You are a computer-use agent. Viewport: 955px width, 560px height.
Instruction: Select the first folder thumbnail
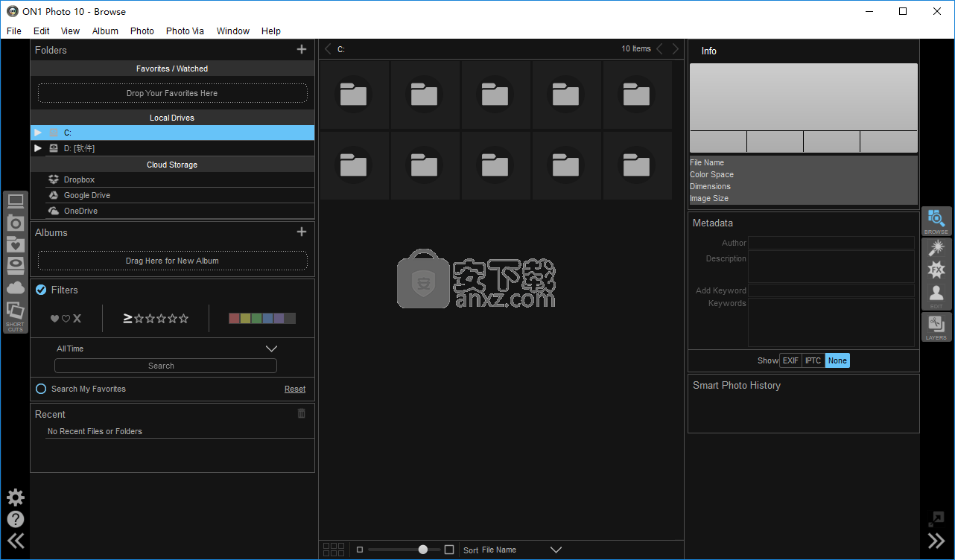point(354,95)
